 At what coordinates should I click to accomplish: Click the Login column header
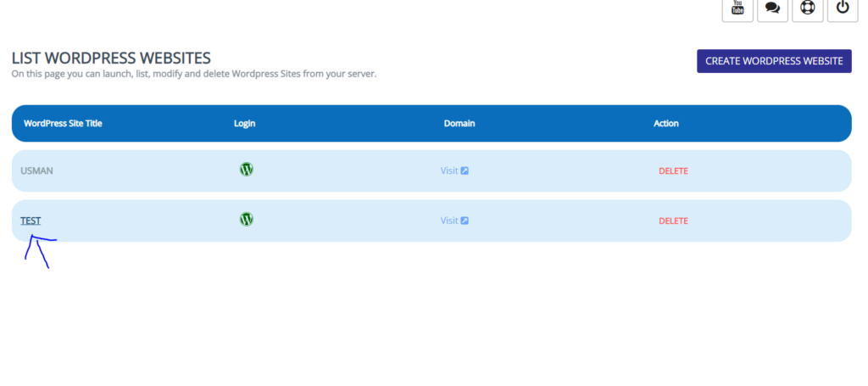pyautogui.click(x=245, y=124)
